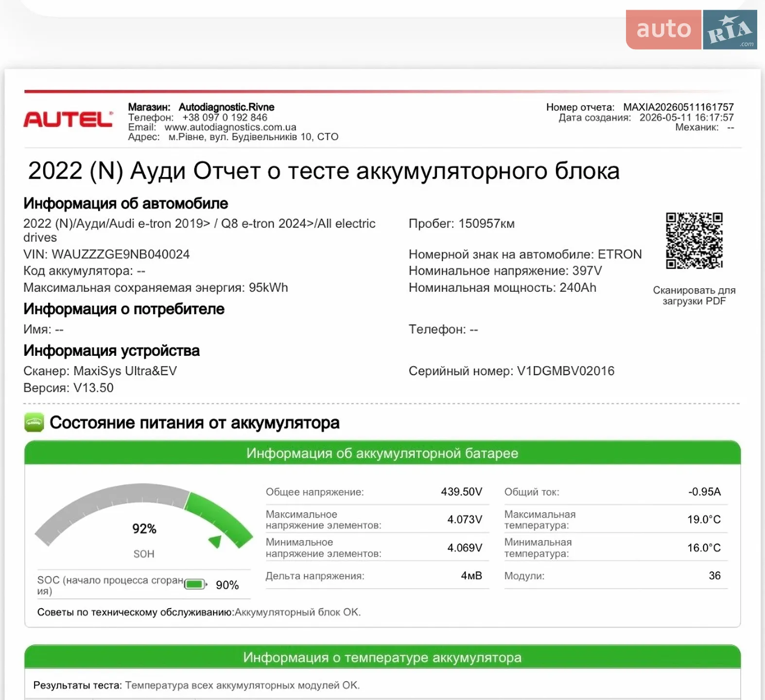Click the nominal voltage line 397V
Image resolution: width=765 pixels, height=700 pixels.
tap(505, 271)
